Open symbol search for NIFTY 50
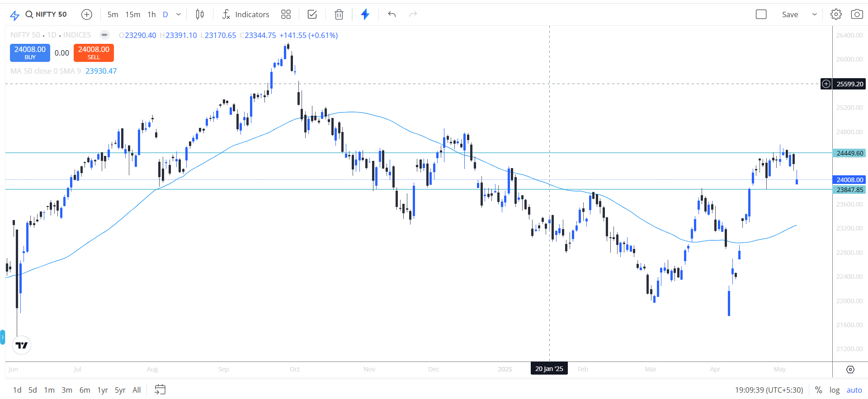Screen dimensions: 868x399 [x=46, y=14]
